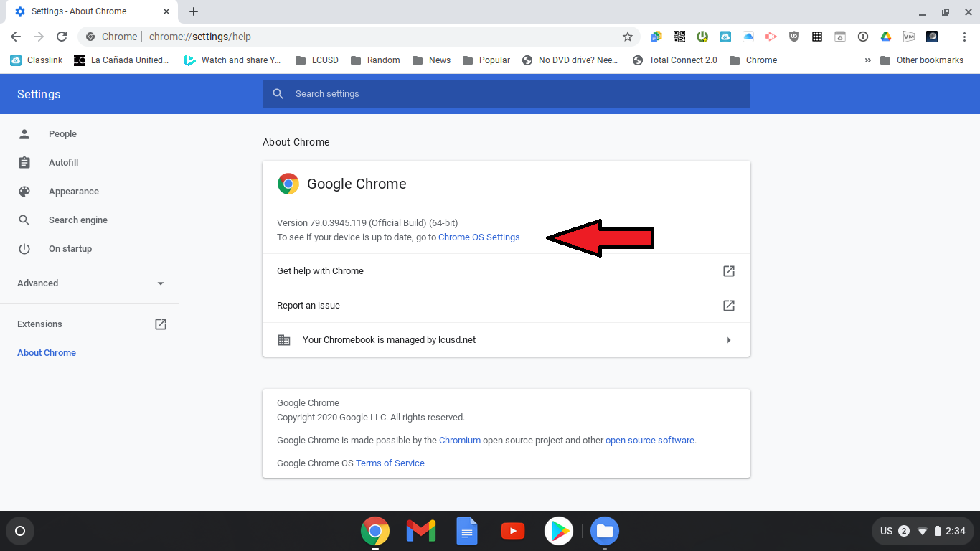
Task: Open the Chrome bookmarks folder
Action: 753,60
